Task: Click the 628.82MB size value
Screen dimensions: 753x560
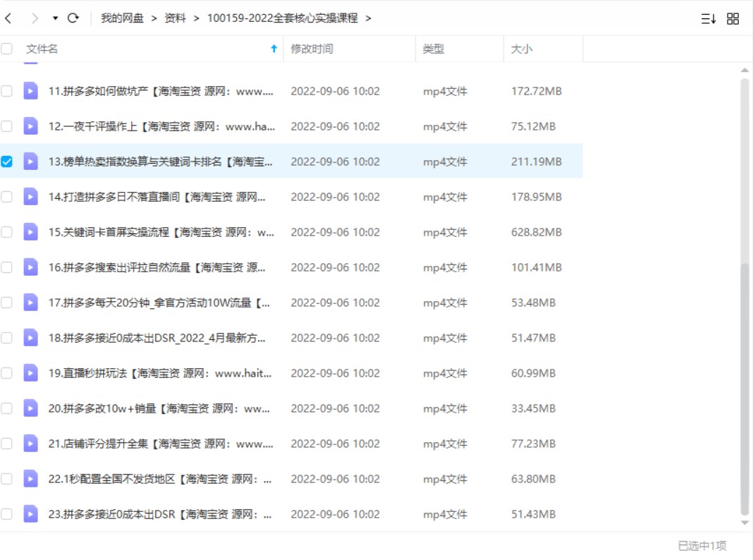Action: coord(536,232)
